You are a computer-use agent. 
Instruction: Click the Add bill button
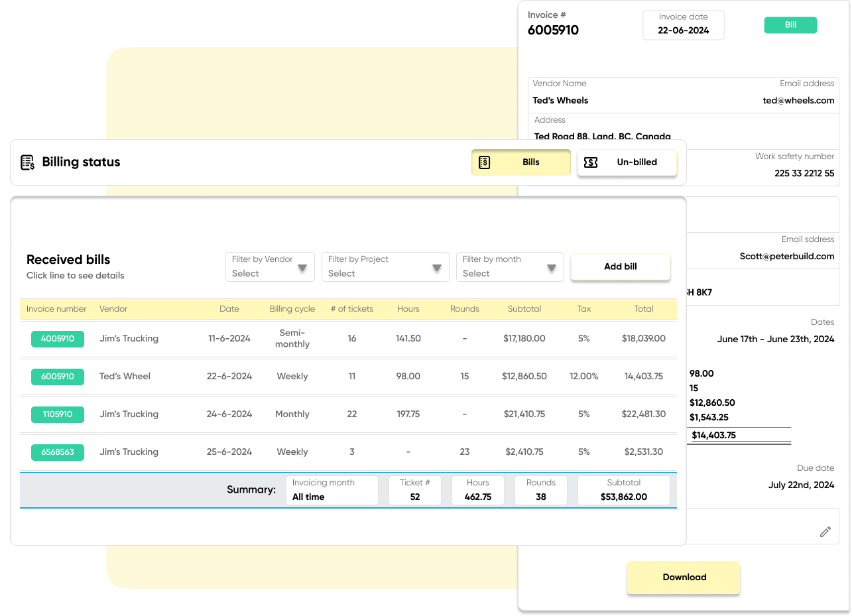tap(620, 267)
